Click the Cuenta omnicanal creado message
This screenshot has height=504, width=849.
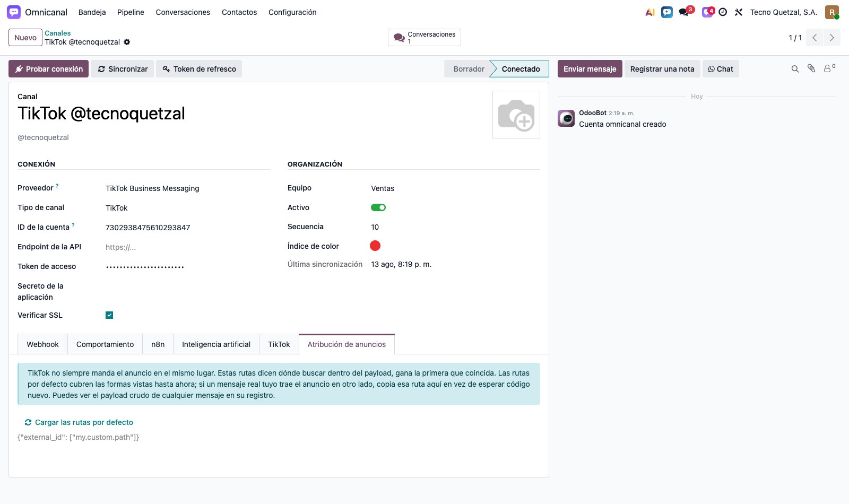(622, 124)
